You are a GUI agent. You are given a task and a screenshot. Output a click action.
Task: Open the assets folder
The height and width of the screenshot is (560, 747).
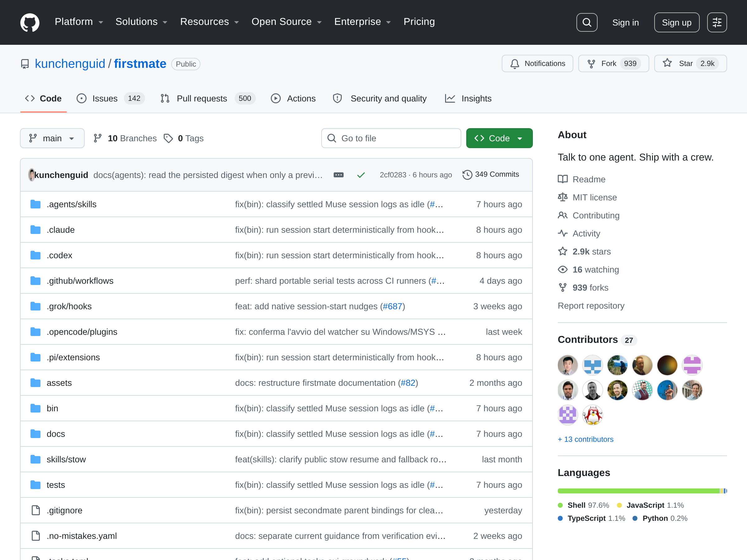point(59,383)
